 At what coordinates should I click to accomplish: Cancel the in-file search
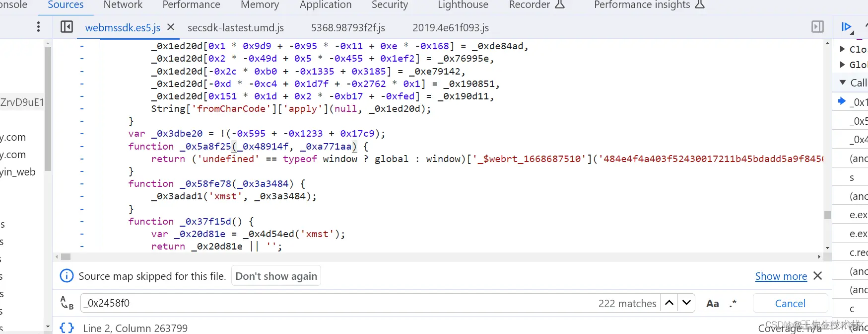[790, 303]
